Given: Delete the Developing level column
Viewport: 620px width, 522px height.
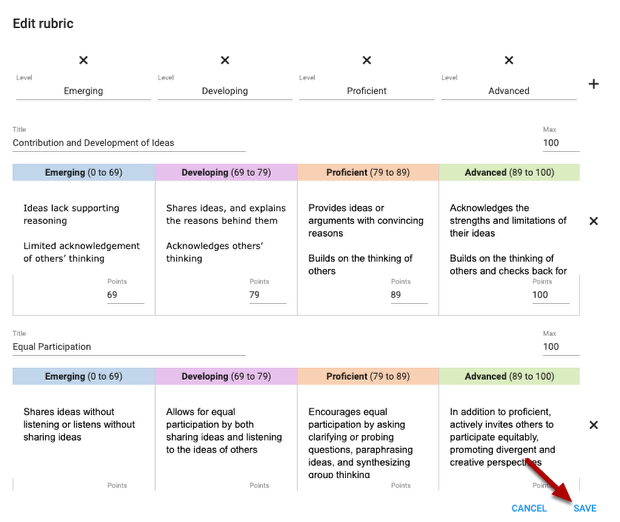Looking at the screenshot, I should (225, 61).
